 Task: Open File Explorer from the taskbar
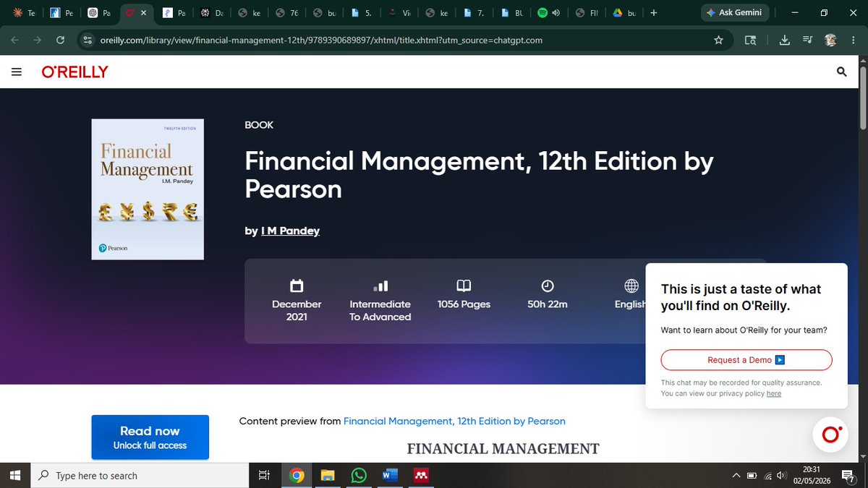[x=328, y=475]
